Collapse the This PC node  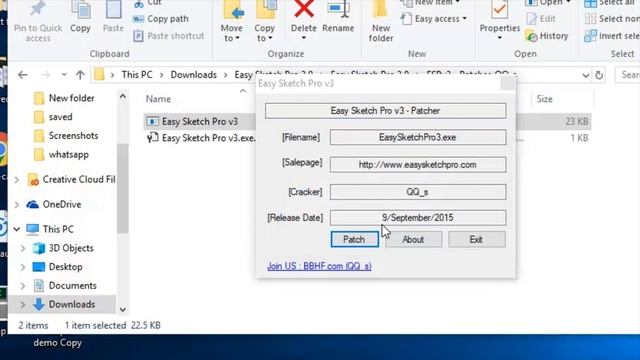17,229
